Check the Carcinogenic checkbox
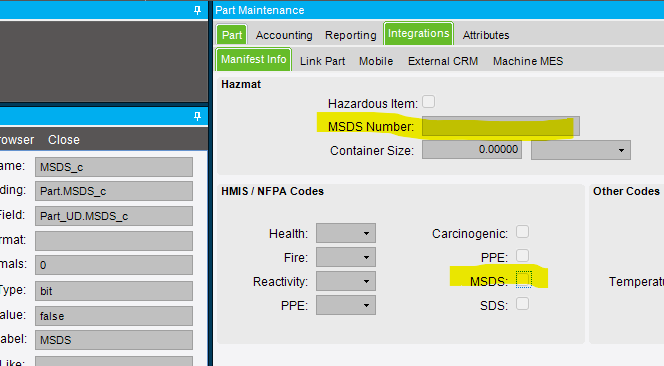Image resolution: width=664 pixels, height=366 pixels. [522, 232]
